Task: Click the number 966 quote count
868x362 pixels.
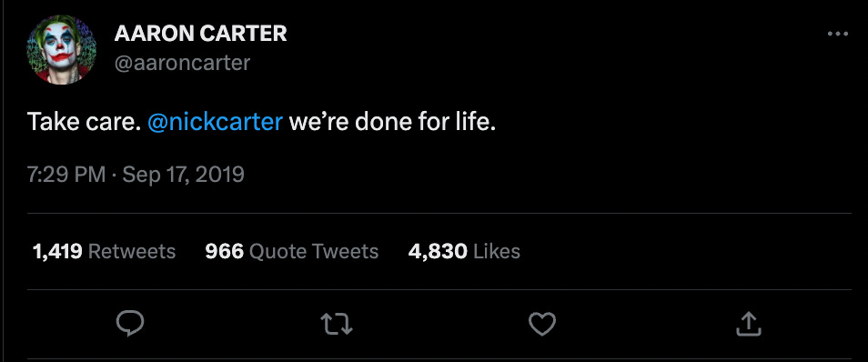Action: point(224,252)
